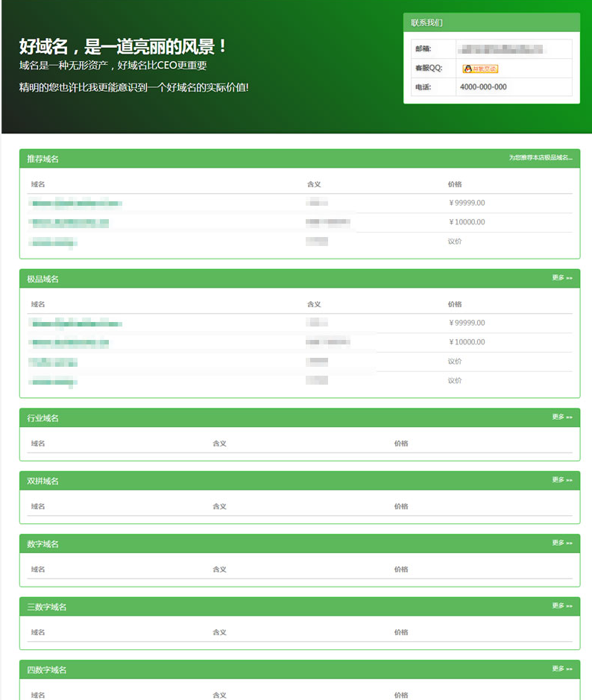Open second domain in 推荐域名 list
The width and height of the screenshot is (592, 700).
tap(69, 222)
